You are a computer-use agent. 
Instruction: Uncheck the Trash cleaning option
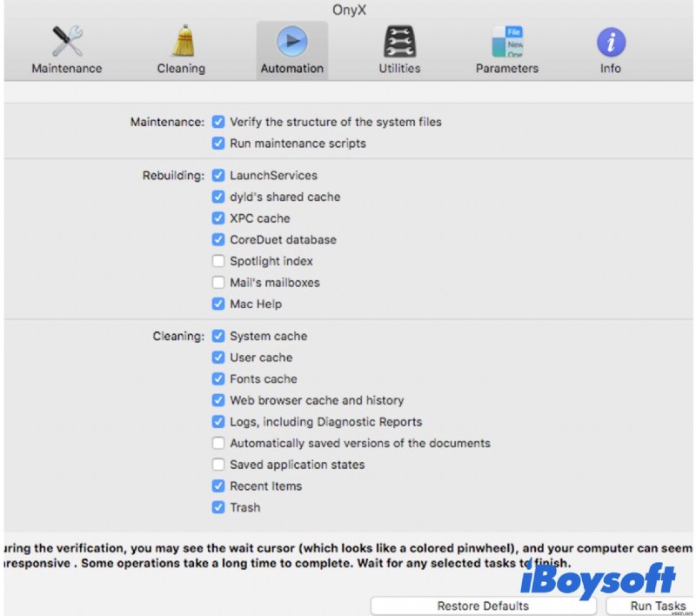click(218, 507)
